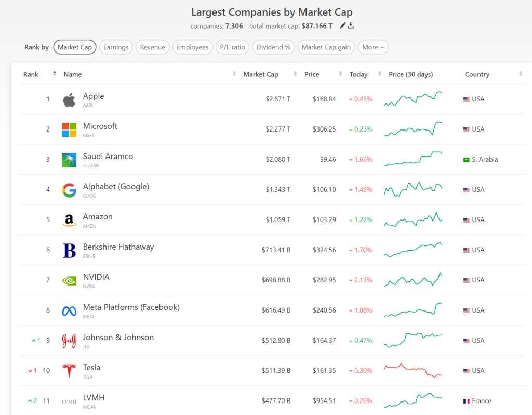
Task: Click Apple's 30-day price chart
Action: tap(413, 98)
